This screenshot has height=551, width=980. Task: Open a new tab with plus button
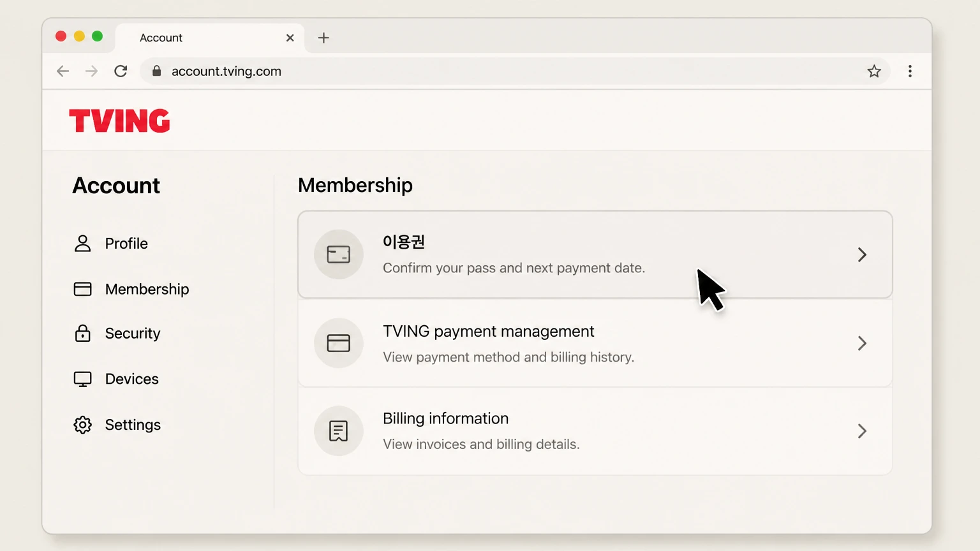[x=323, y=38]
